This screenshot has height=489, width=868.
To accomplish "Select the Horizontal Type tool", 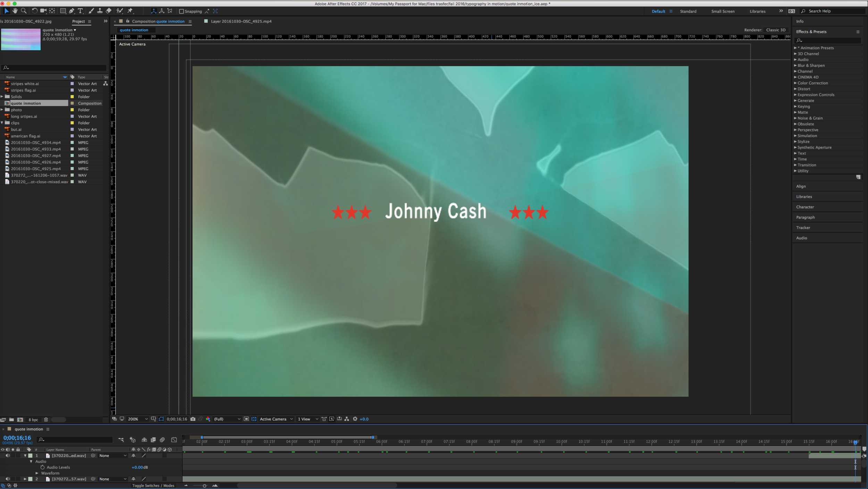I will 80,11.
